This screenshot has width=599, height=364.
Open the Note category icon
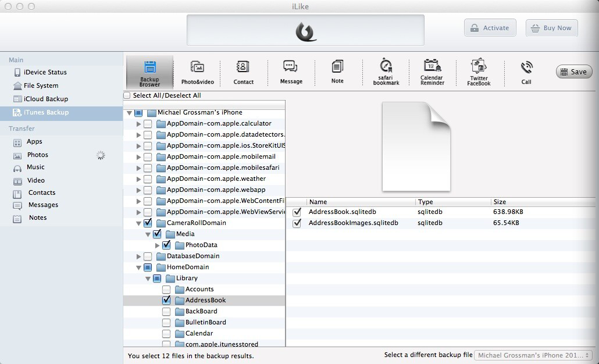point(337,73)
